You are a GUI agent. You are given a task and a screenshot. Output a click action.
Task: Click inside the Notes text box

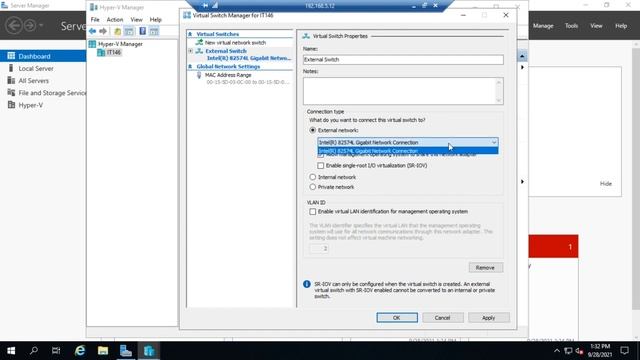pyautogui.click(x=399, y=91)
